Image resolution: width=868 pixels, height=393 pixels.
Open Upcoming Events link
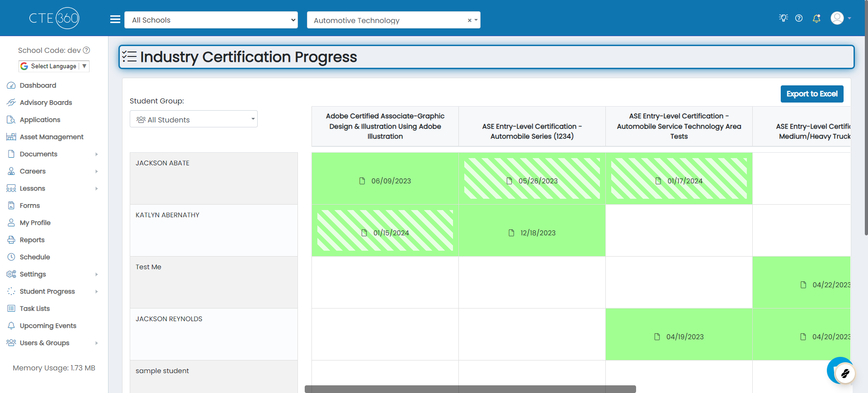point(48,326)
